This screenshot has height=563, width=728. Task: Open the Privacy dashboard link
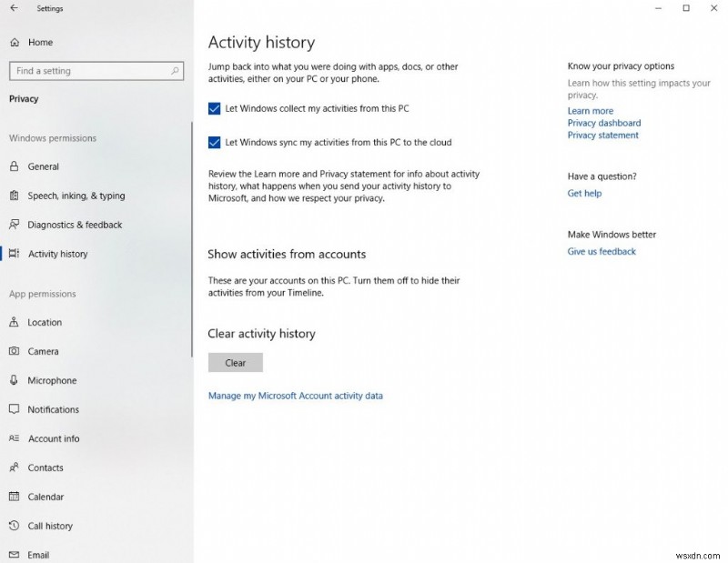(603, 123)
